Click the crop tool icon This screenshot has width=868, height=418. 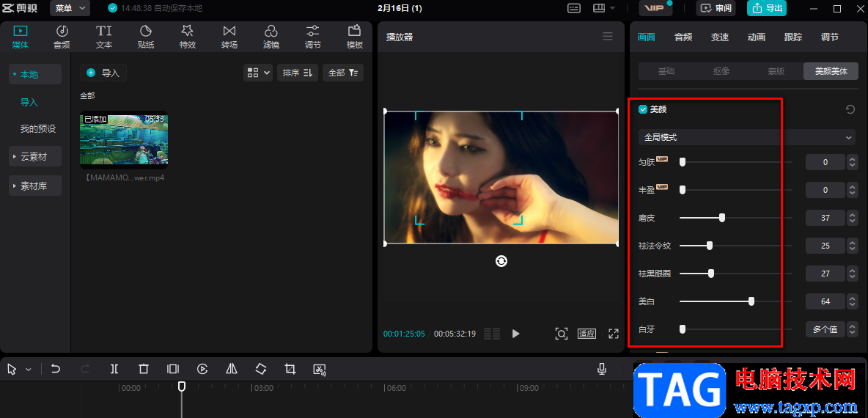[x=290, y=369]
